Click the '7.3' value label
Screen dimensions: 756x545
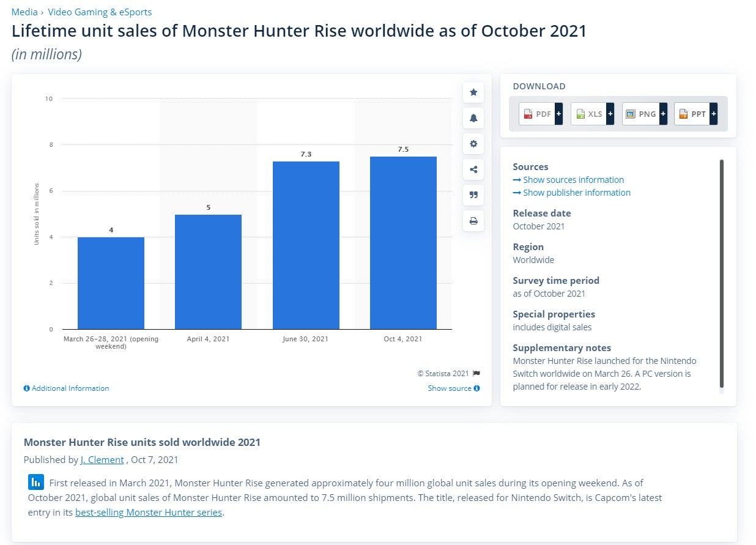(x=306, y=154)
